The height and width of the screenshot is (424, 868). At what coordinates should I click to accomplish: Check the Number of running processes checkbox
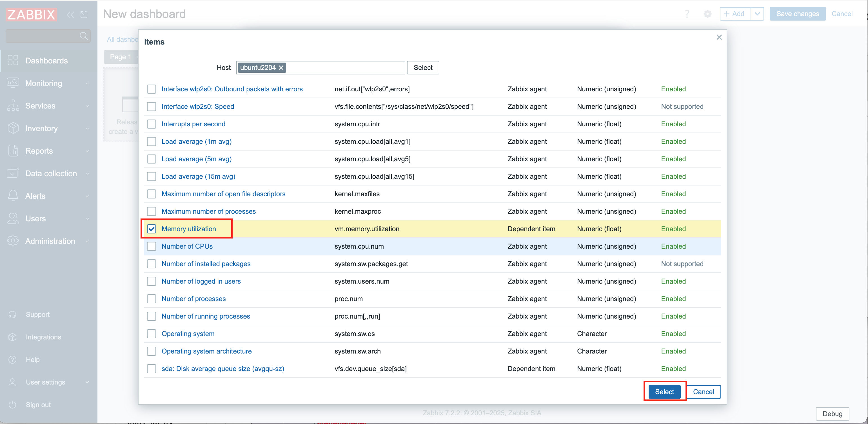tap(152, 316)
